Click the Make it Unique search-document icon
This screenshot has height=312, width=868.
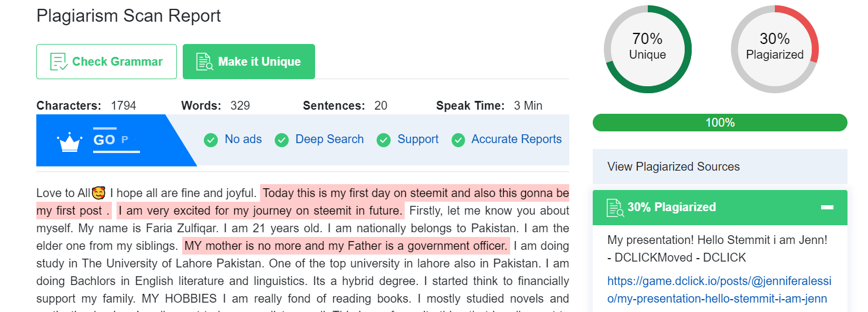(204, 62)
